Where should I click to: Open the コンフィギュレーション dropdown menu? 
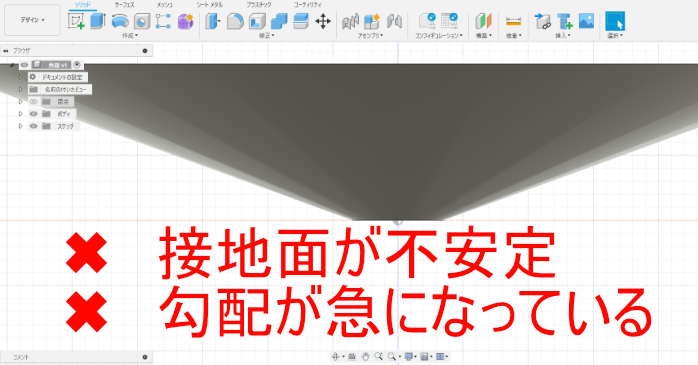tap(439, 36)
